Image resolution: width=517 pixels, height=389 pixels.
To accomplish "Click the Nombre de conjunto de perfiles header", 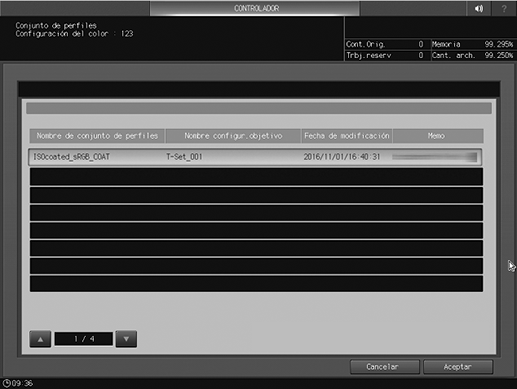I will pos(97,136).
